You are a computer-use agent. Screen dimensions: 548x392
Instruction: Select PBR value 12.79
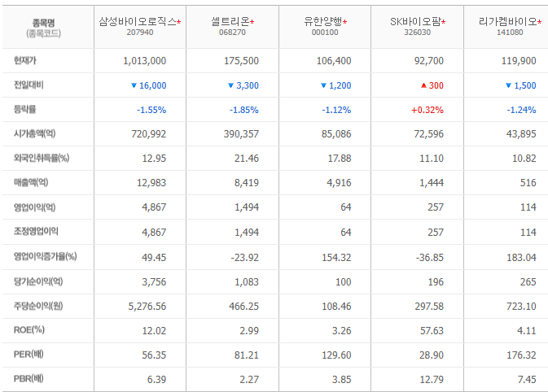pyautogui.click(x=432, y=380)
